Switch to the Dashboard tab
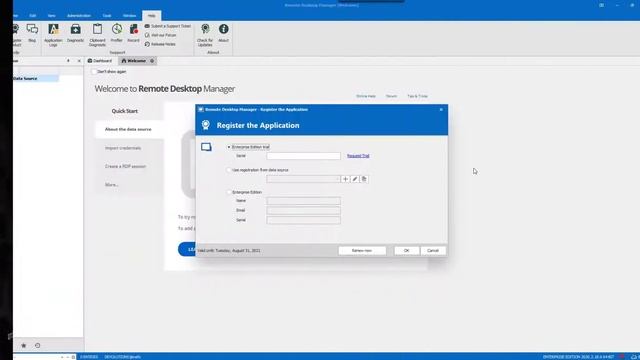This screenshot has width=640, height=360. 100,61
